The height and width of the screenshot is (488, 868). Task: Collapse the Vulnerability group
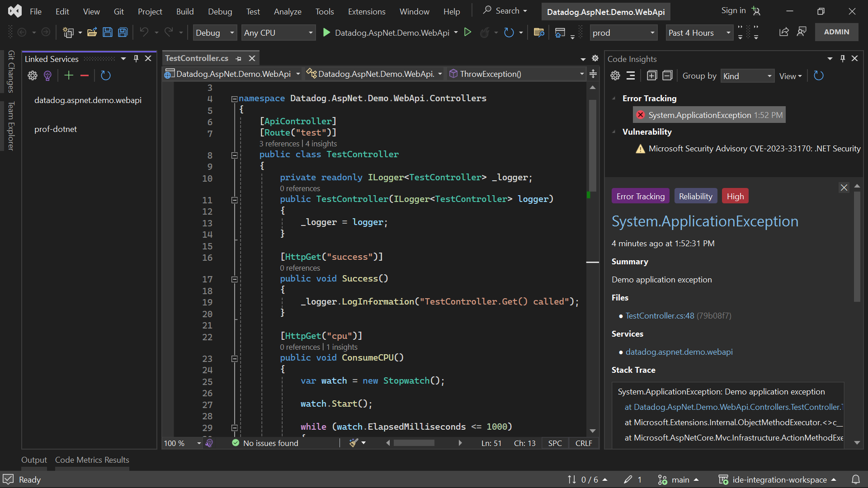tap(614, 131)
